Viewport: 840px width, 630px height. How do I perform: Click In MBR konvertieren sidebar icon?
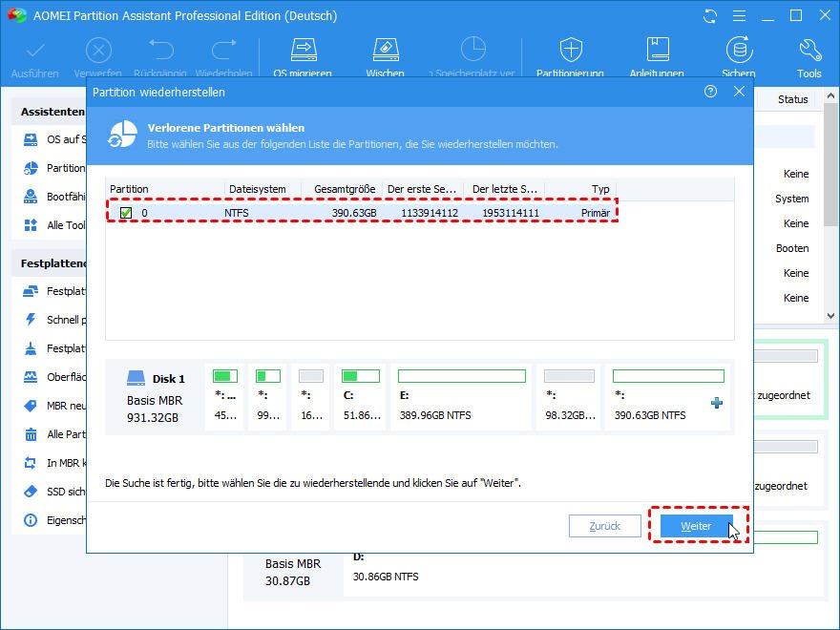coord(31,462)
